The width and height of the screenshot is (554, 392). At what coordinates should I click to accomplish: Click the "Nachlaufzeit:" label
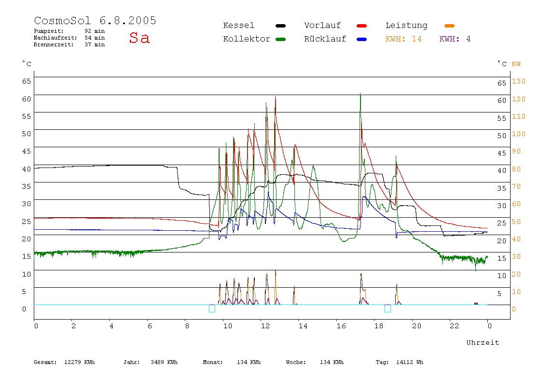(55, 38)
